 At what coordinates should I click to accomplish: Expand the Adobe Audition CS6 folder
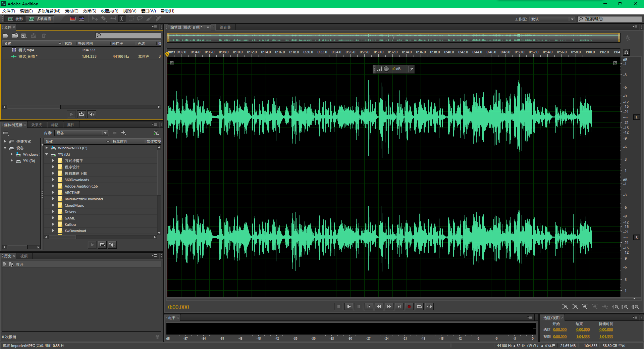click(x=53, y=186)
